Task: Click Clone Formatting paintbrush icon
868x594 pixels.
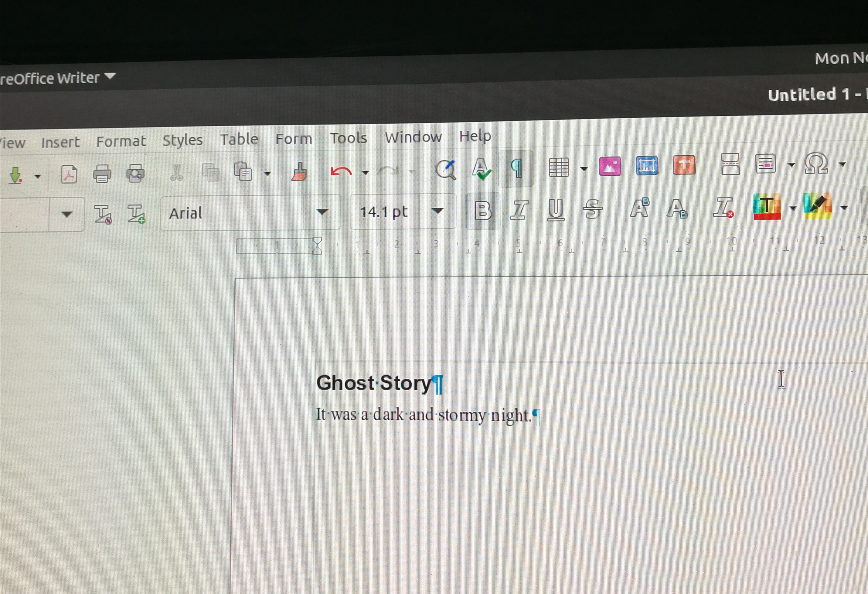Action: (300, 172)
